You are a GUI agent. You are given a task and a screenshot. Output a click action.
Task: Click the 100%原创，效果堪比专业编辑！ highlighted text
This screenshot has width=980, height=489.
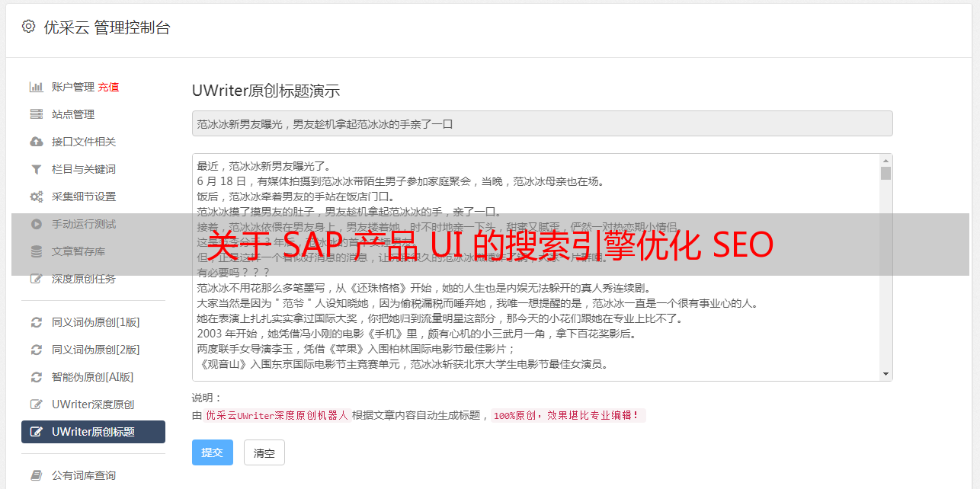568,415
